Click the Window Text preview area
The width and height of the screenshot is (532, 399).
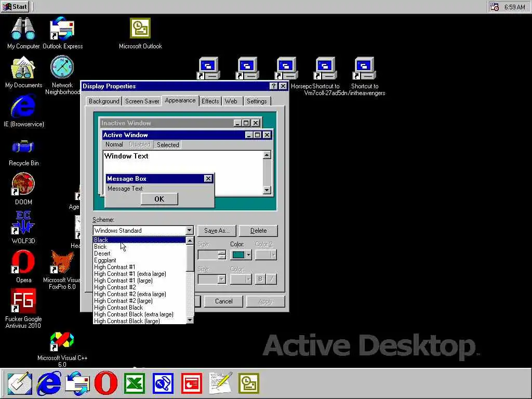(183, 173)
